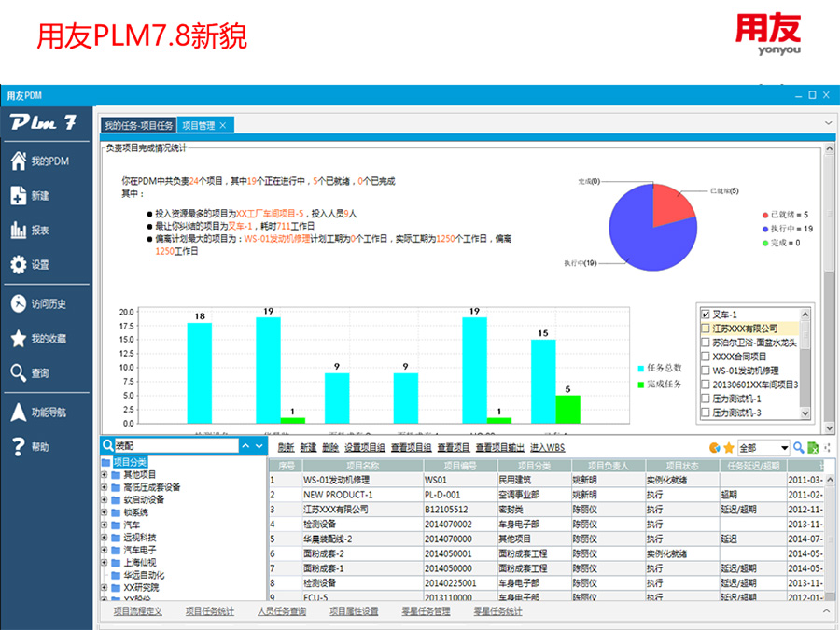Screen dimensions: 840x630
Task: Check the 压力测试机-3 checkbox
Action: (x=706, y=412)
